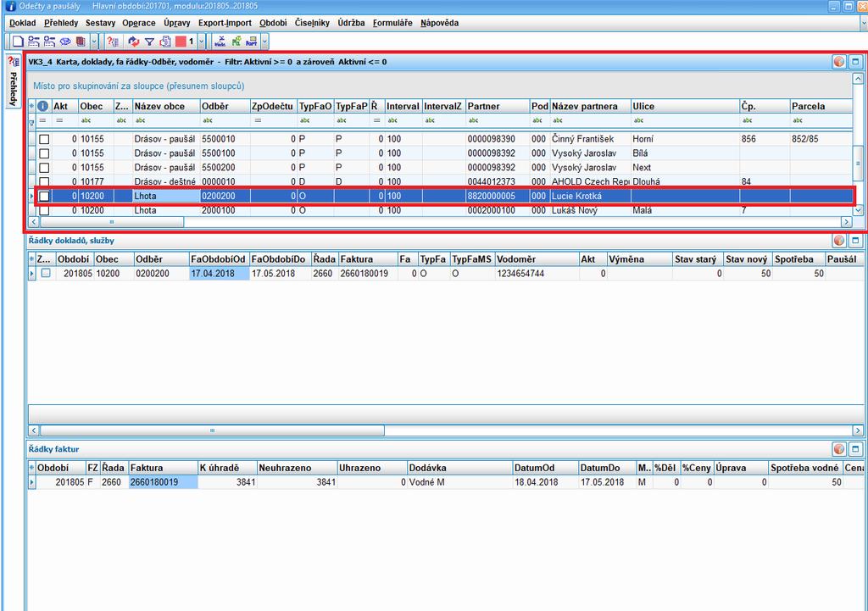Image resolution: width=868 pixels, height=611 pixels.
Task: Tick the checkbox for Odběr 5500200
Action: point(44,168)
